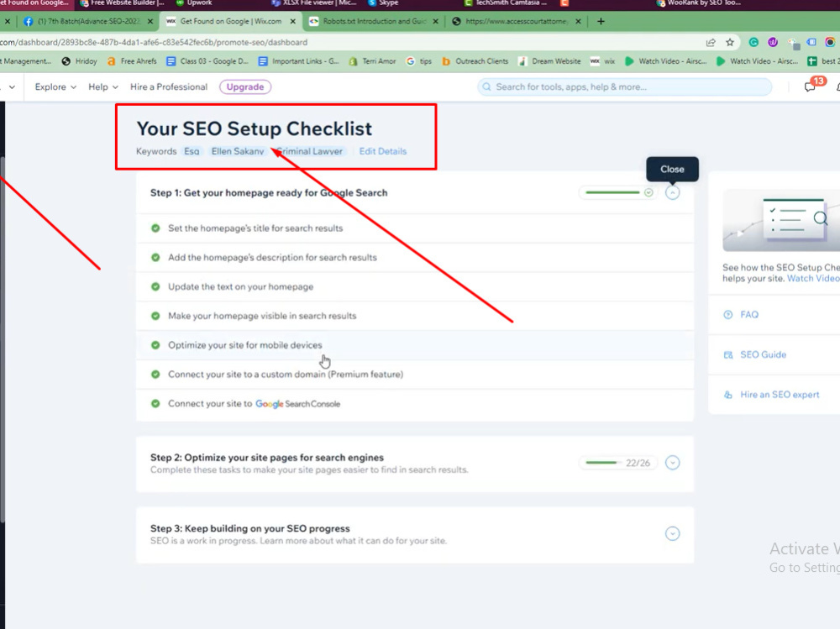Image resolution: width=840 pixels, height=629 pixels.
Task: Open the SEO Guide link
Action: (764, 354)
